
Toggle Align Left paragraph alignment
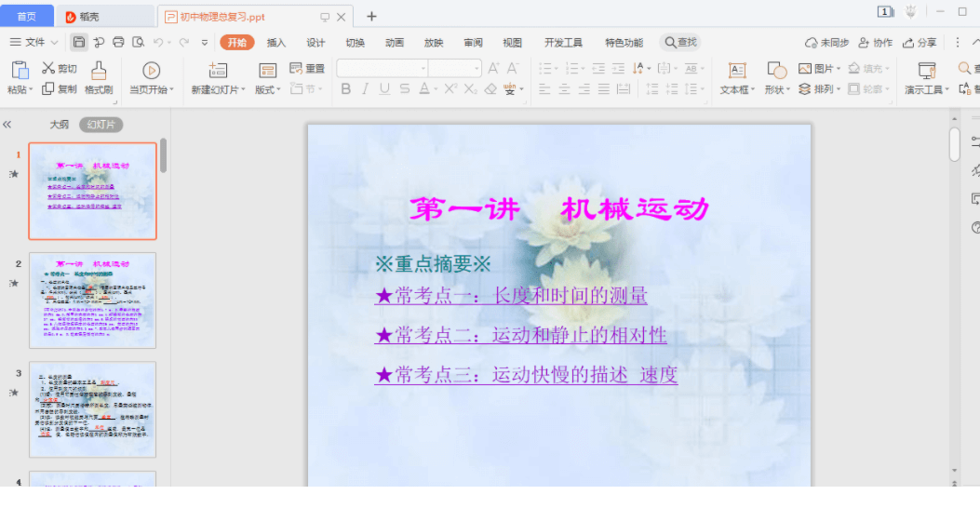coord(544,88)
